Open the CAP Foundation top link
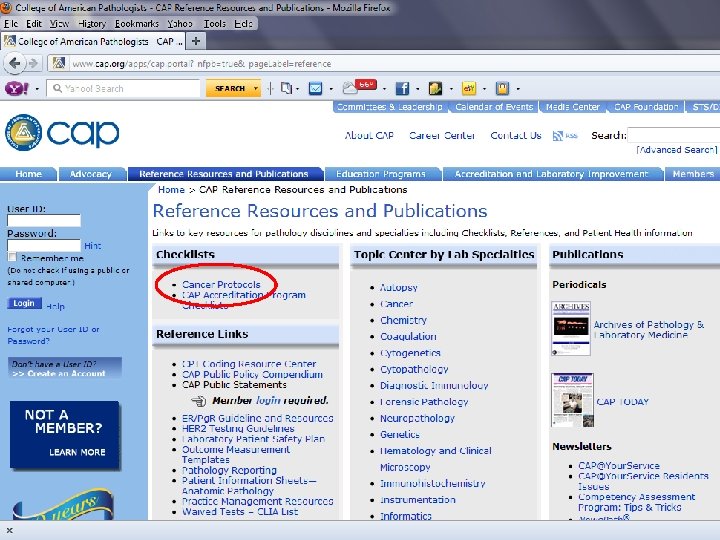The height and width of the screenshot is (540, 720). pos(646,107)
